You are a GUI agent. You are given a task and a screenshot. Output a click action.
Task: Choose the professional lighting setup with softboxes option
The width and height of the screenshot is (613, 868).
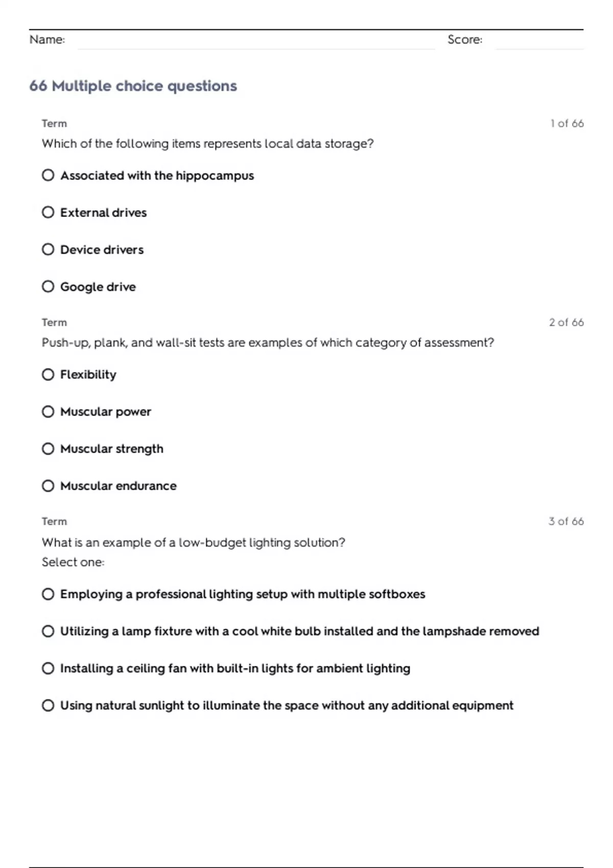click(48, 594)
